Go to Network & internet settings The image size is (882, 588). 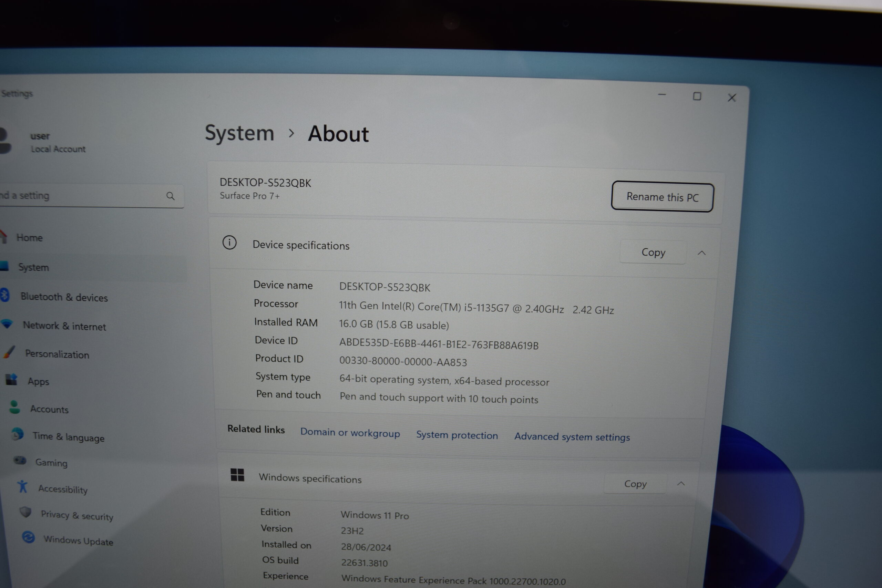coord(64,326)
